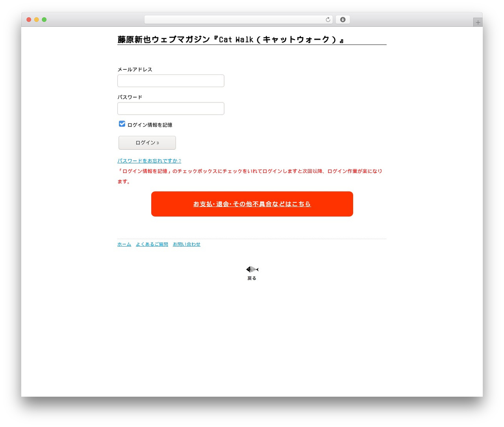The image size is (504, 427).
Task: Click the red お支払・退会・その他不具合などはこちら button
Action: (252, 204)
